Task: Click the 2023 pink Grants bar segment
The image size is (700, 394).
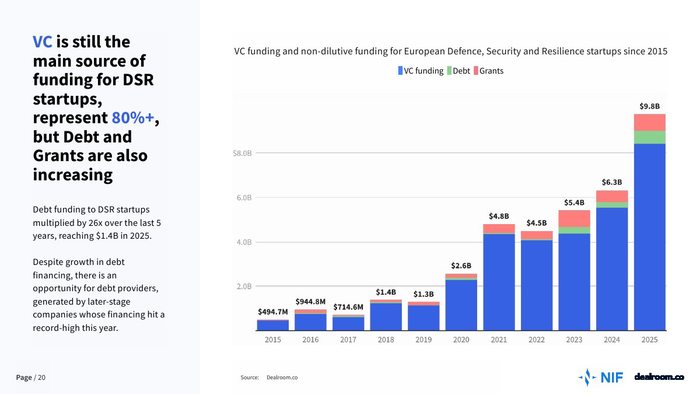Action: (574, 219)
